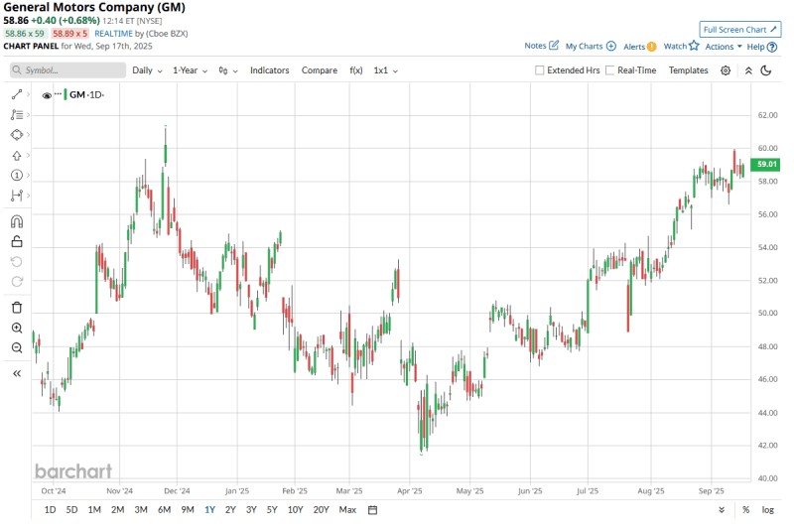Open the Indicators menu
The image size is (794, 532).
[269, 70]
